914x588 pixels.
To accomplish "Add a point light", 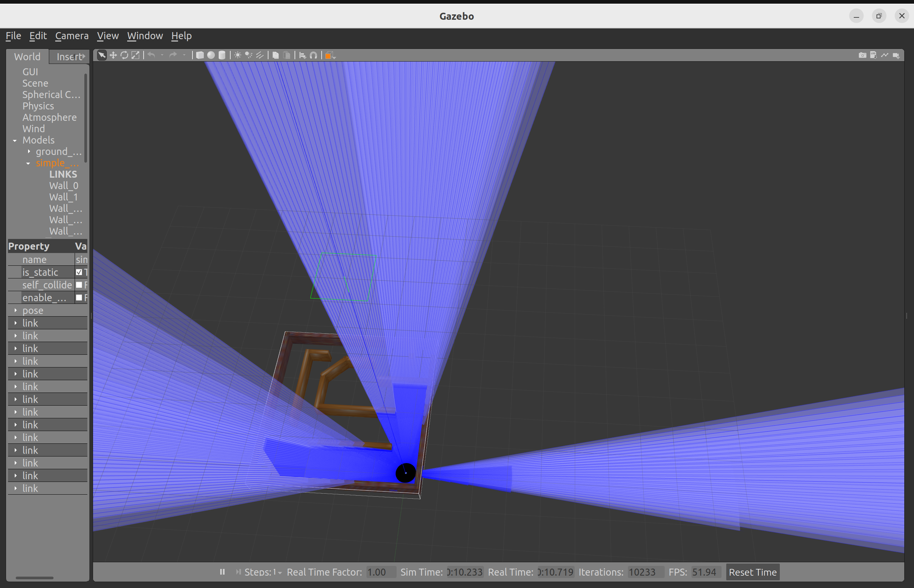I will click(x=238, y=55).
